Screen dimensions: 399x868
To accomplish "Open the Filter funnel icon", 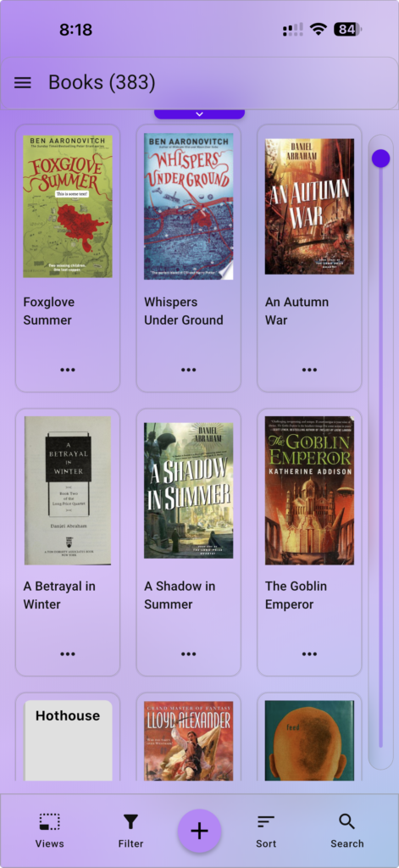I will (130, 822).
